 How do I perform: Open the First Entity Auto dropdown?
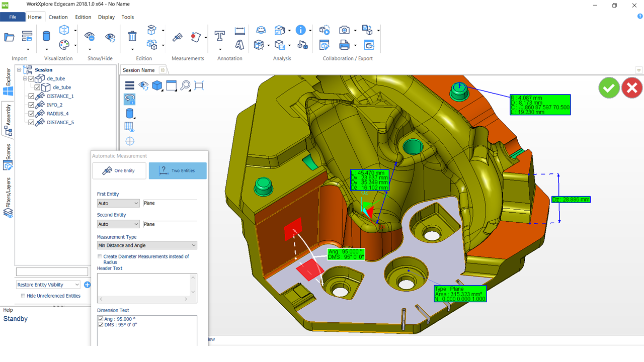point(118,203)
